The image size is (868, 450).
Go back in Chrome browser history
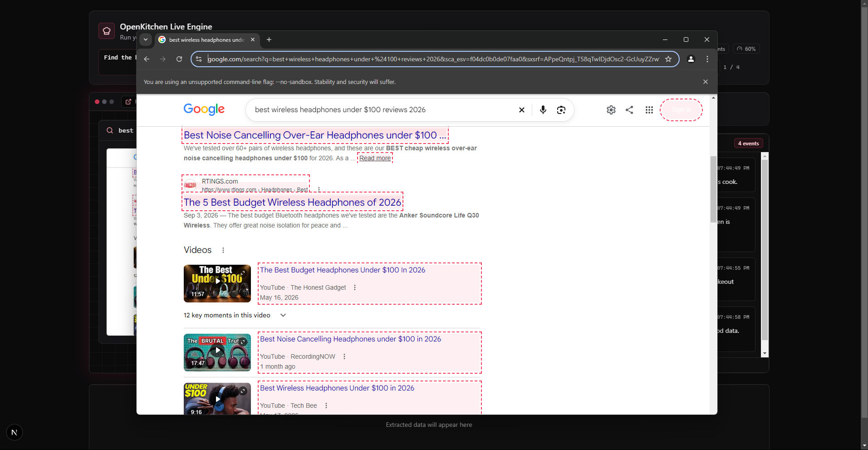(x=147, y=59)
